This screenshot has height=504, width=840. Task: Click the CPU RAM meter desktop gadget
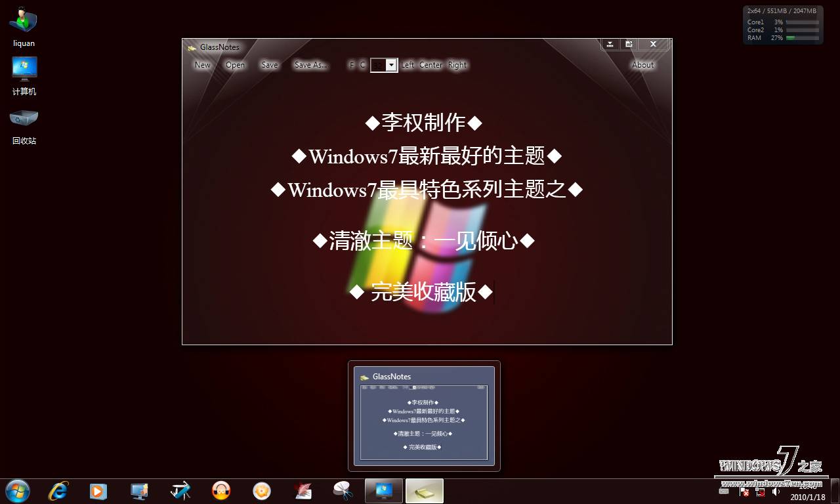(783, 25)
